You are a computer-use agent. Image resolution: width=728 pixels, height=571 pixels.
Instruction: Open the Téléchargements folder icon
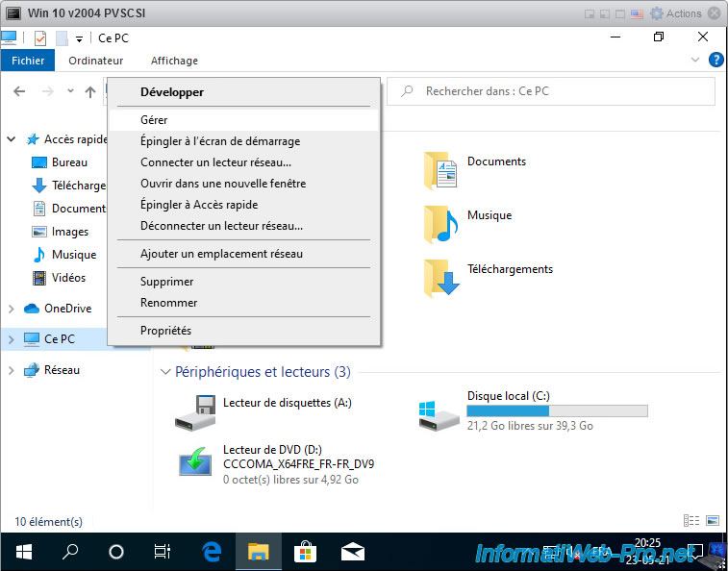coord(441,278)
